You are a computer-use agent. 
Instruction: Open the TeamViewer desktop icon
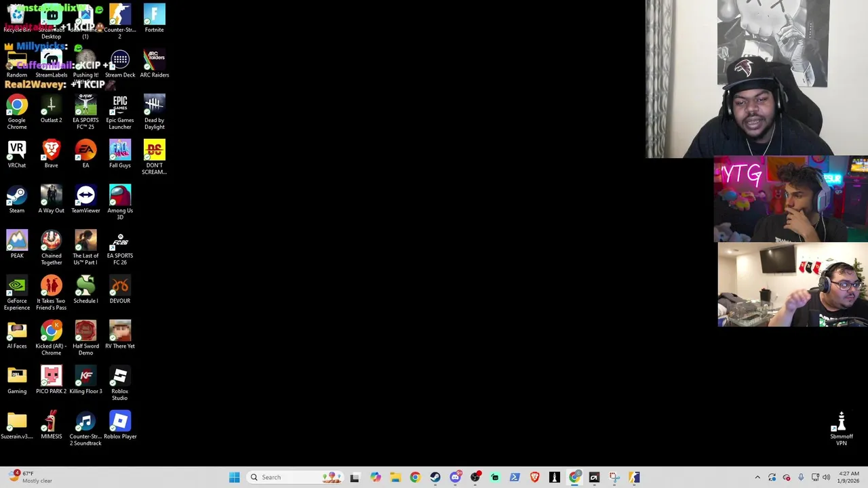pos(85,200)
